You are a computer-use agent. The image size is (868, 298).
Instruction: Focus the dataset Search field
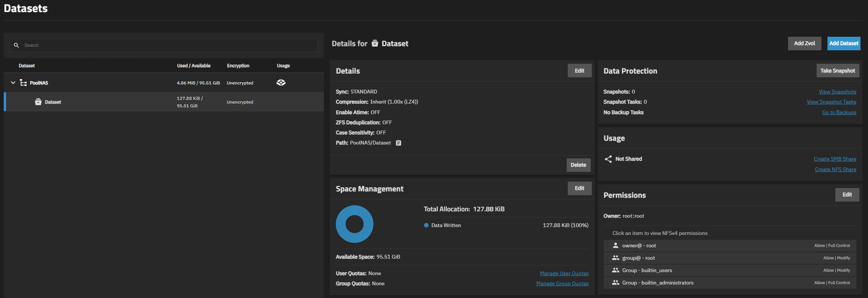pos(169,45)
